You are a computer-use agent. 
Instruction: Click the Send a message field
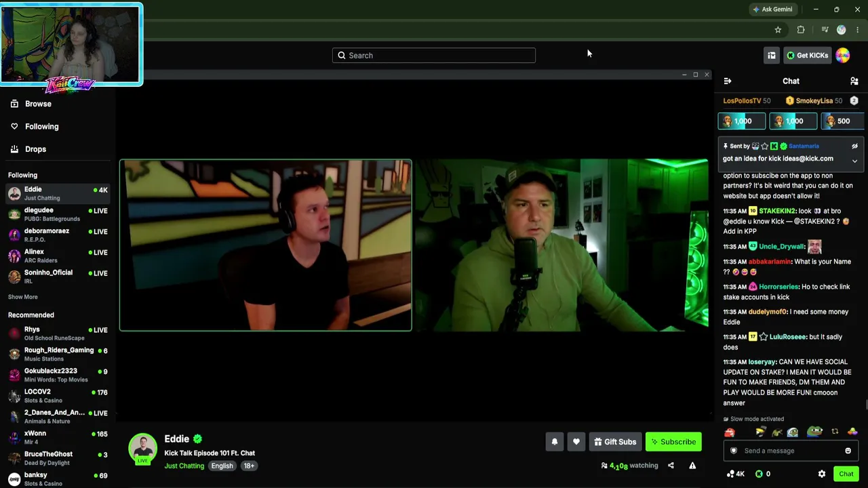(790, 451)
